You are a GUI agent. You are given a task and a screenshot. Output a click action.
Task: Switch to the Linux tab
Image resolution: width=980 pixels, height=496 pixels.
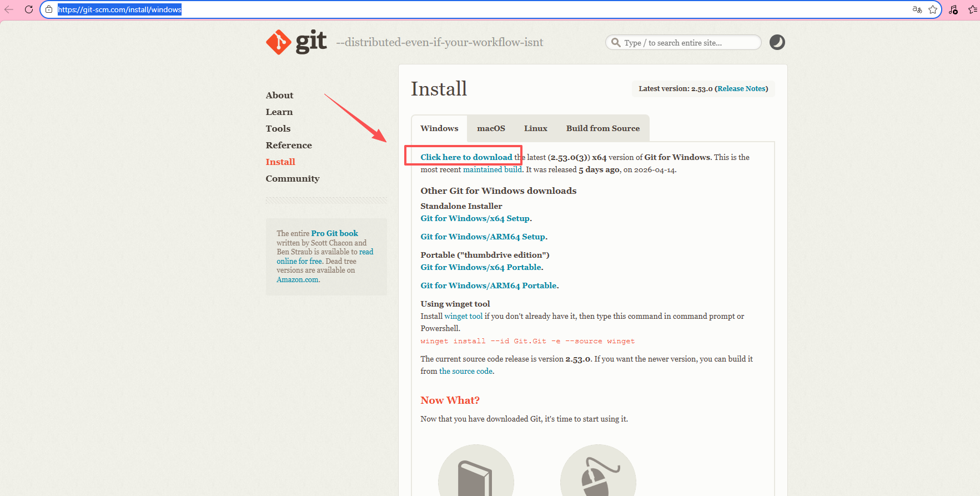tap(536, 128)
